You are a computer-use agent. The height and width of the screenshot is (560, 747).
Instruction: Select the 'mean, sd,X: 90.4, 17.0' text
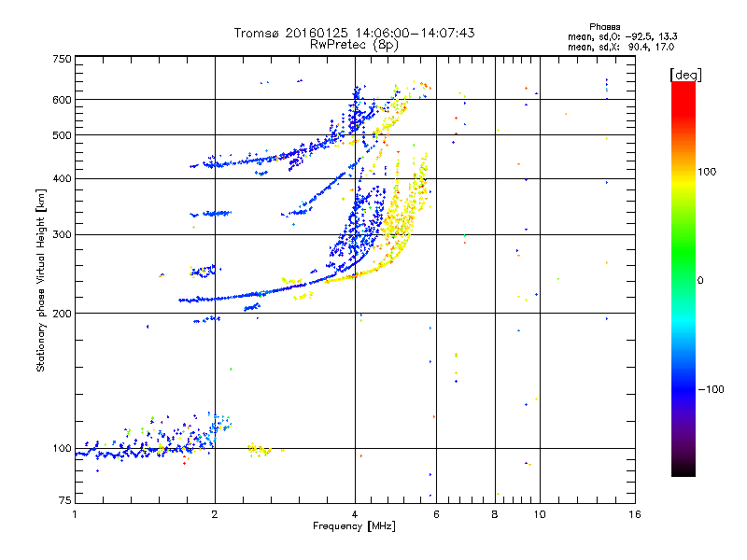[621, 47]
